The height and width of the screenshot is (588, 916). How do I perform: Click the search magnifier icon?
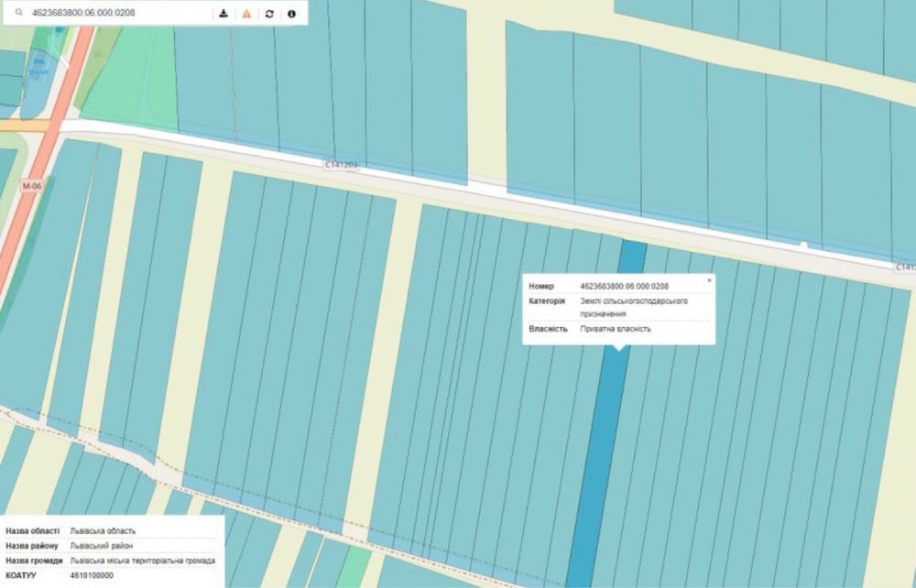tap(18, 13)
